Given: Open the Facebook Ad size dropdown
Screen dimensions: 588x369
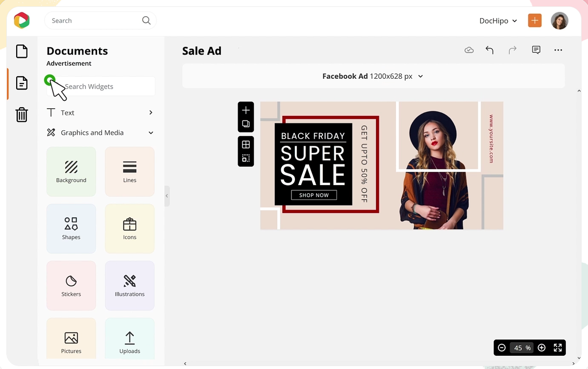Looking at the screenshot, I should pyautogui.click(x=373, y=76).
